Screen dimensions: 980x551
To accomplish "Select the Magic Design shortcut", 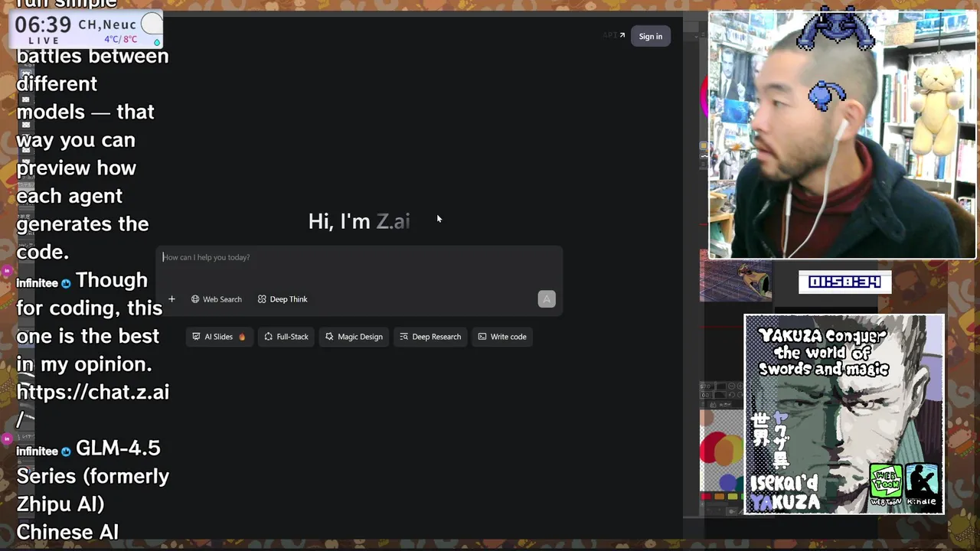I will [354, 337].
